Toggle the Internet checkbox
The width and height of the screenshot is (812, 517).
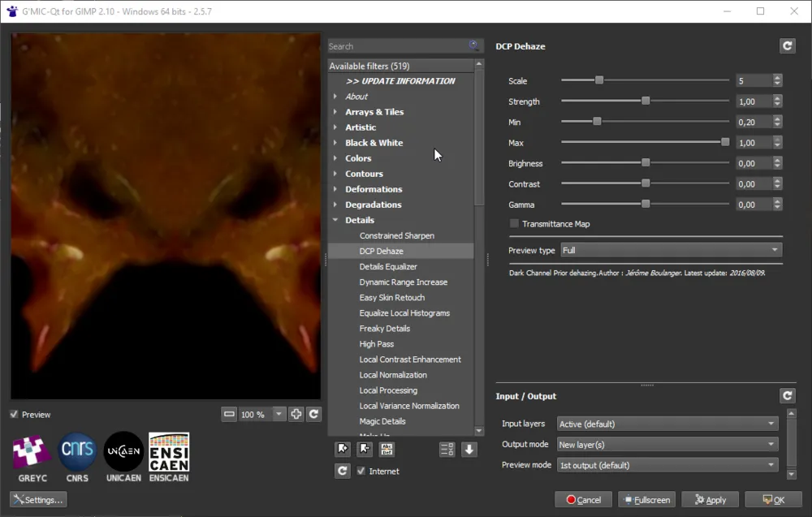[361, 471]
